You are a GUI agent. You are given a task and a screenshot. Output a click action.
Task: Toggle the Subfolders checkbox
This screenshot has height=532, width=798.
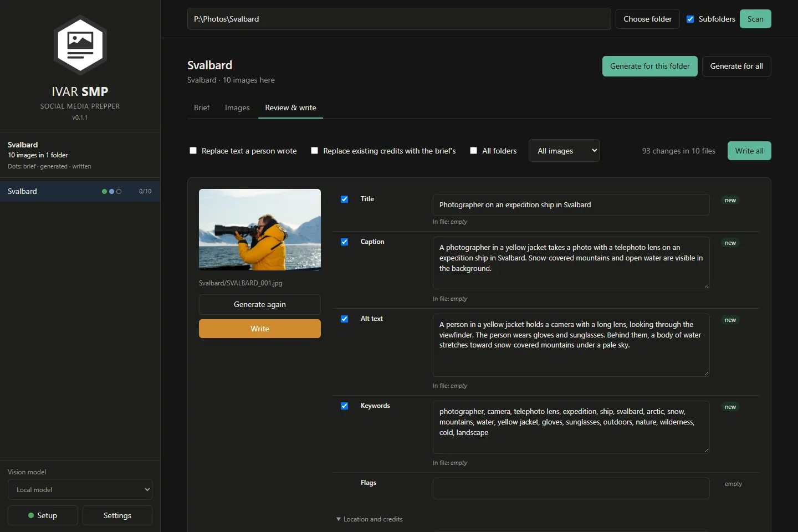pos(690,19)
